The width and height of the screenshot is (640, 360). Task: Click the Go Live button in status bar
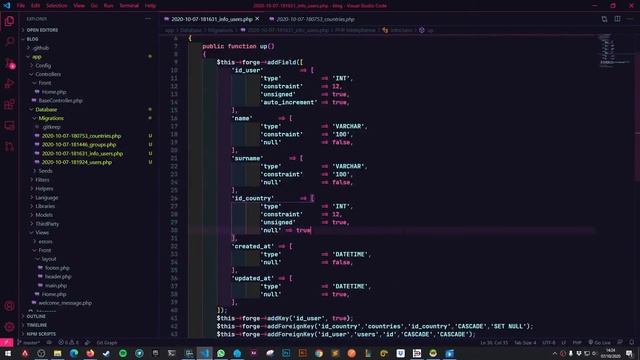[599, 342]
